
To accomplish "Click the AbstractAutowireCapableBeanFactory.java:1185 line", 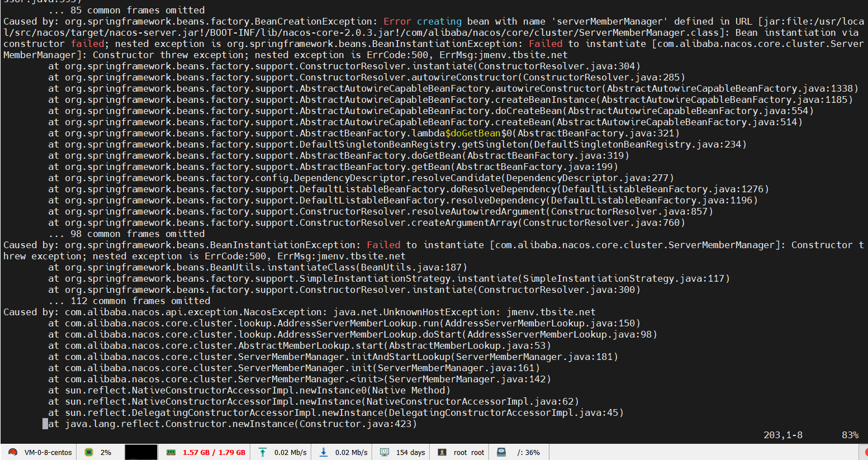I will point(450,99).
